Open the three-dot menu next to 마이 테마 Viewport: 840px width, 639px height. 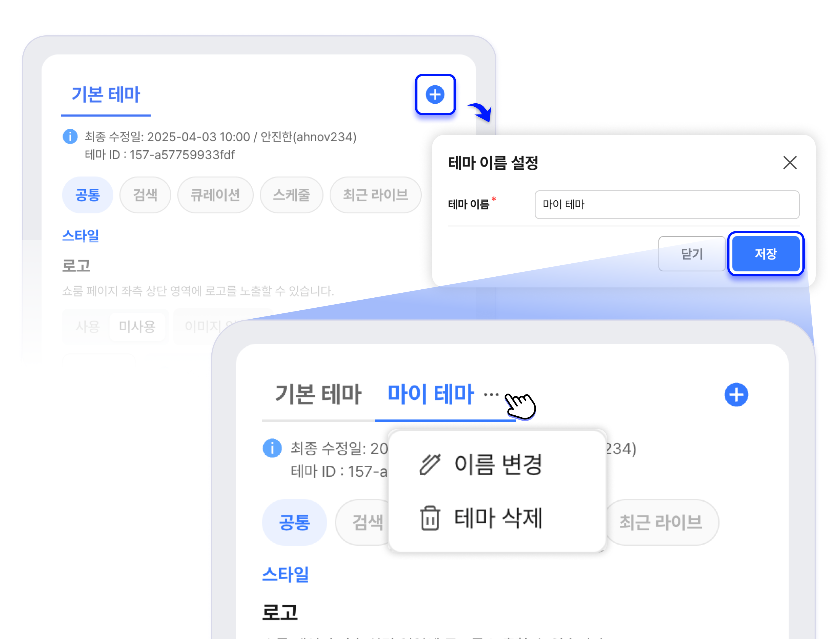491,394
